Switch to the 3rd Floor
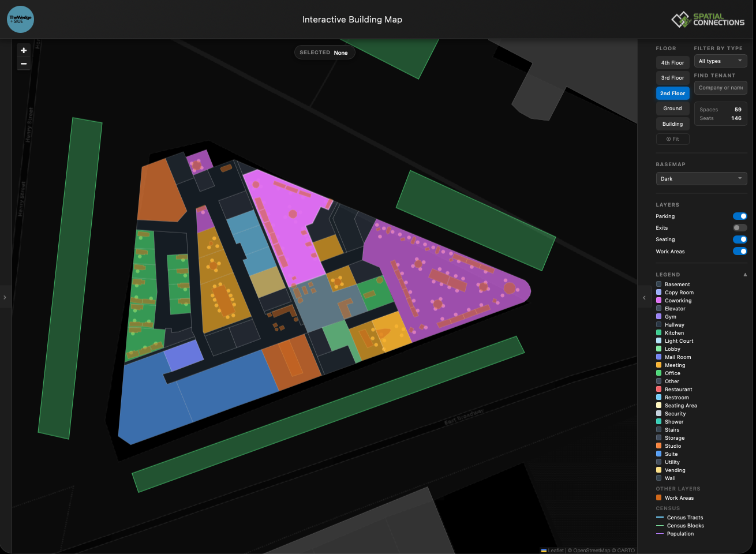Screen dimensions: 756x554 coord(672,77)
